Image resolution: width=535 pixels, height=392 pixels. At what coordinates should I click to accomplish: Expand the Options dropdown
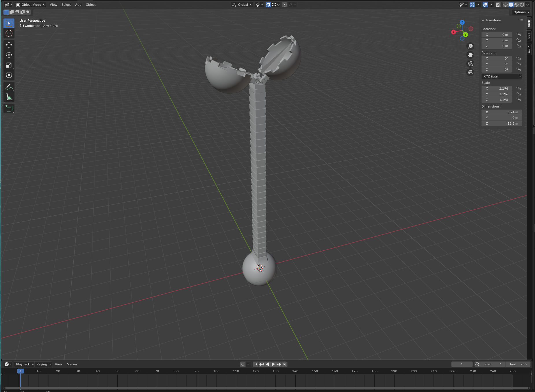click(x=521, y=12)
